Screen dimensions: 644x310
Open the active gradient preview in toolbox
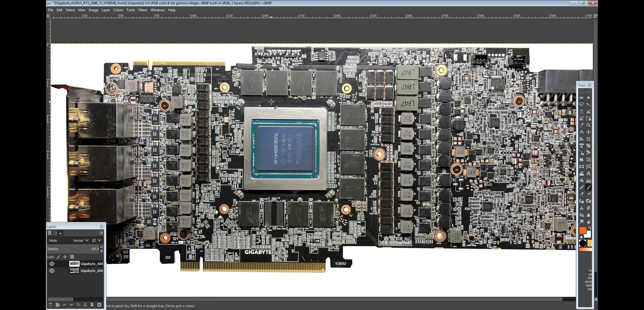coord(585,249)
